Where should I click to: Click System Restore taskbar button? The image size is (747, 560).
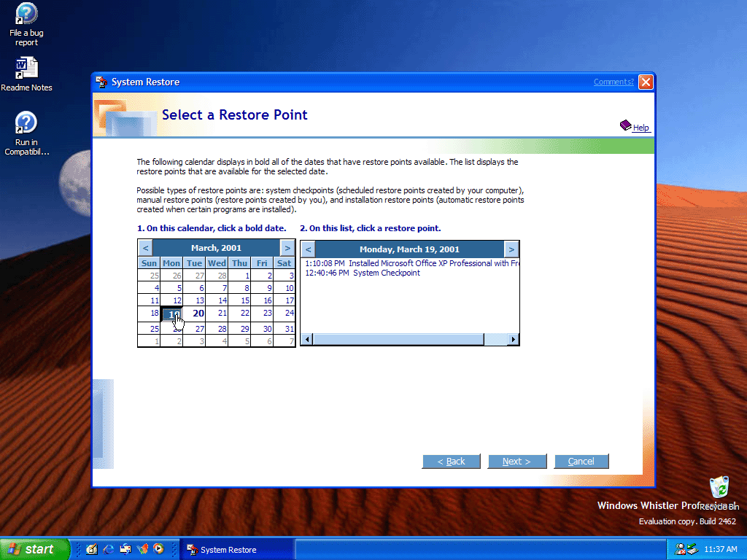point(237,550)
